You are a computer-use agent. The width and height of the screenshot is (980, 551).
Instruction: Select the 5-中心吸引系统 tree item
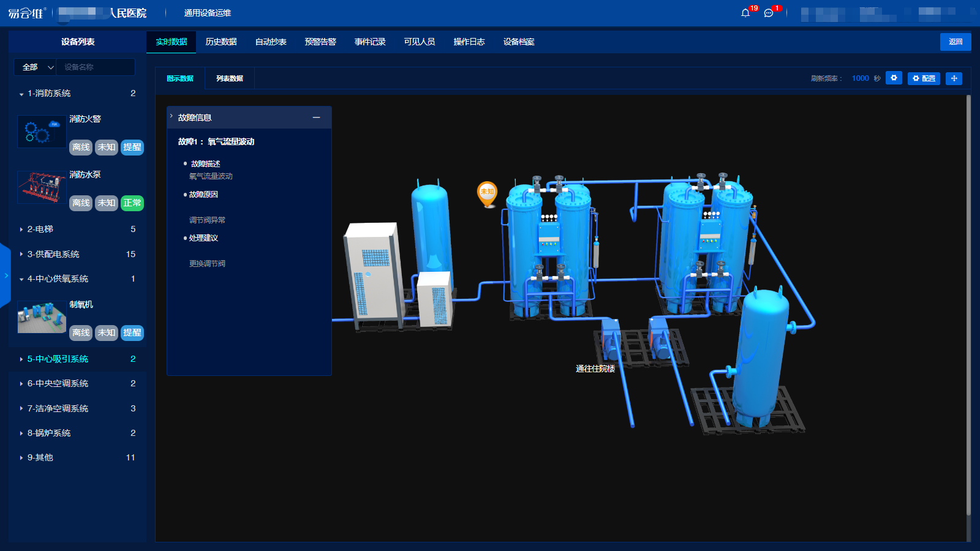(58, 359)
